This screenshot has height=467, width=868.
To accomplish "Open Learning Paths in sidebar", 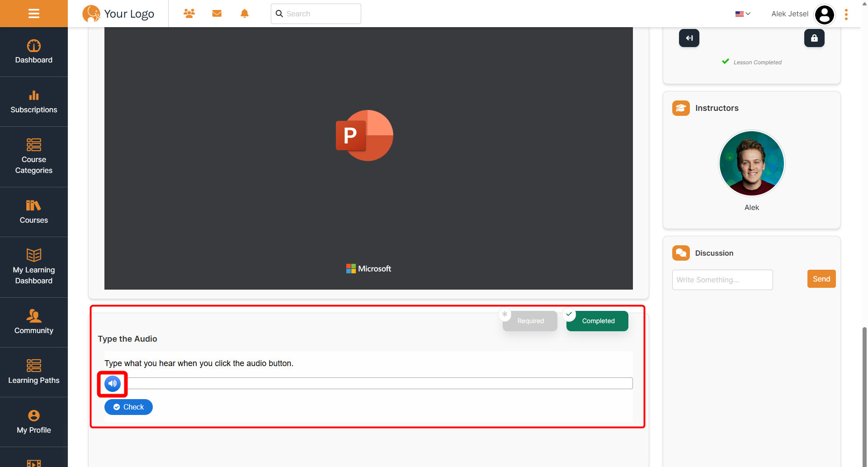I will coord(34,372).
